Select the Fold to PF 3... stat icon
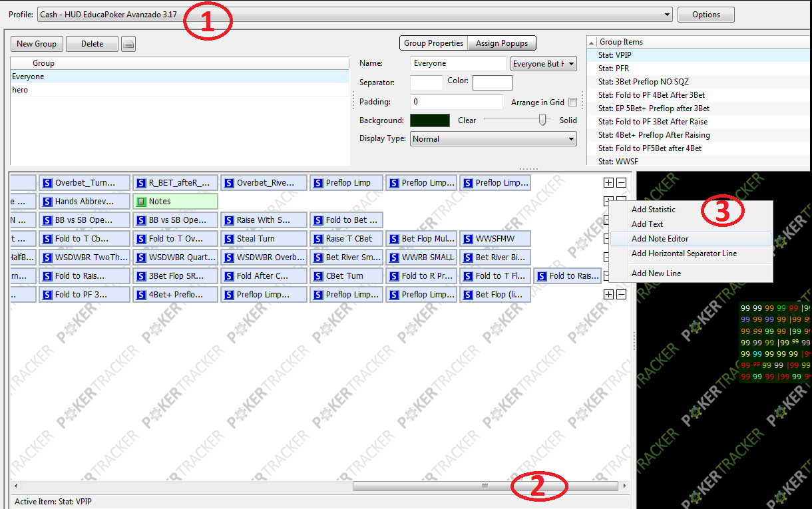812x509 pixels. point(47,295)
